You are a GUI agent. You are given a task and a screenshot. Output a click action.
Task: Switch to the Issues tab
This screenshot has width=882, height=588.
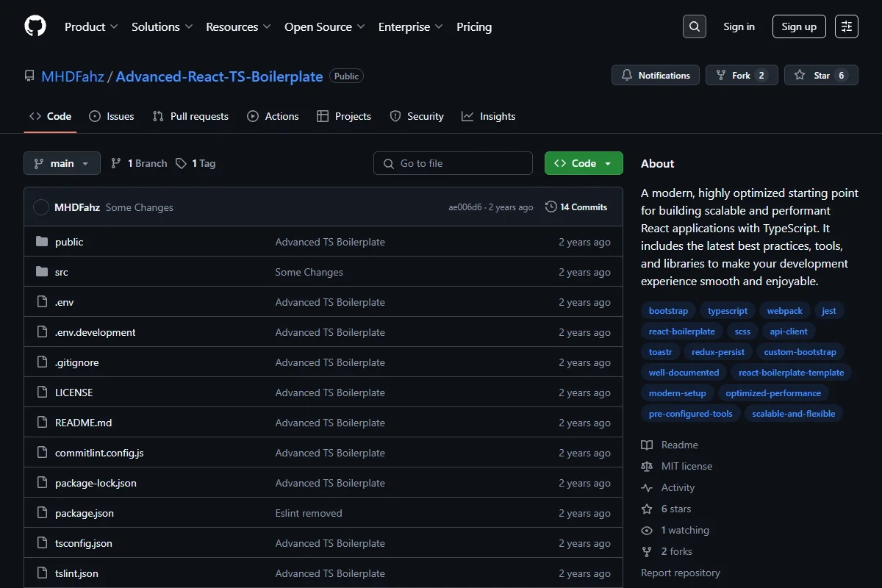point(112,116)
